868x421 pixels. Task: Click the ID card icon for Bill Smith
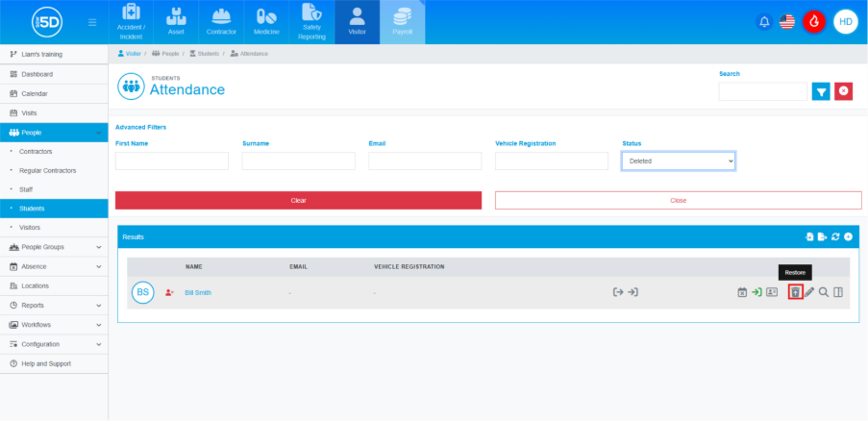[771, 292]
